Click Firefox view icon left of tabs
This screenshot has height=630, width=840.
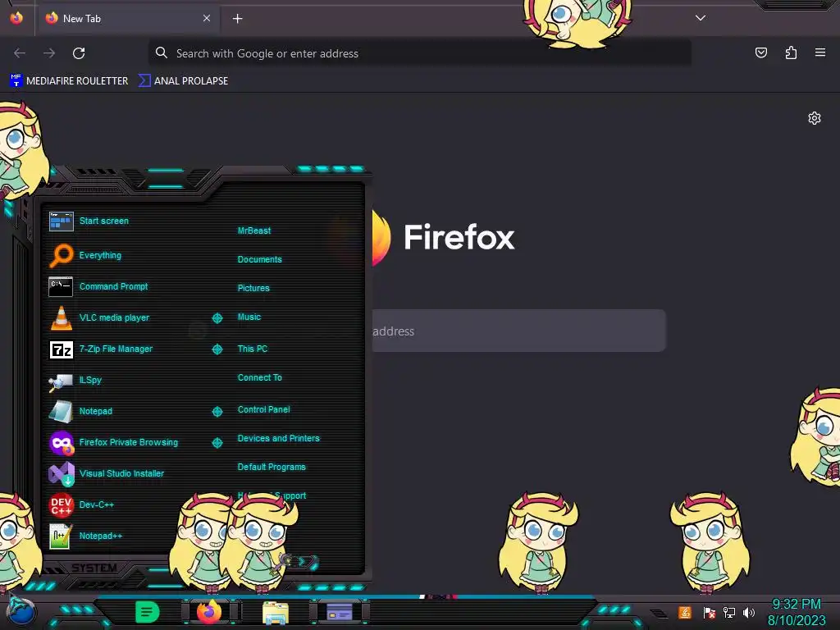click(16, 18)
